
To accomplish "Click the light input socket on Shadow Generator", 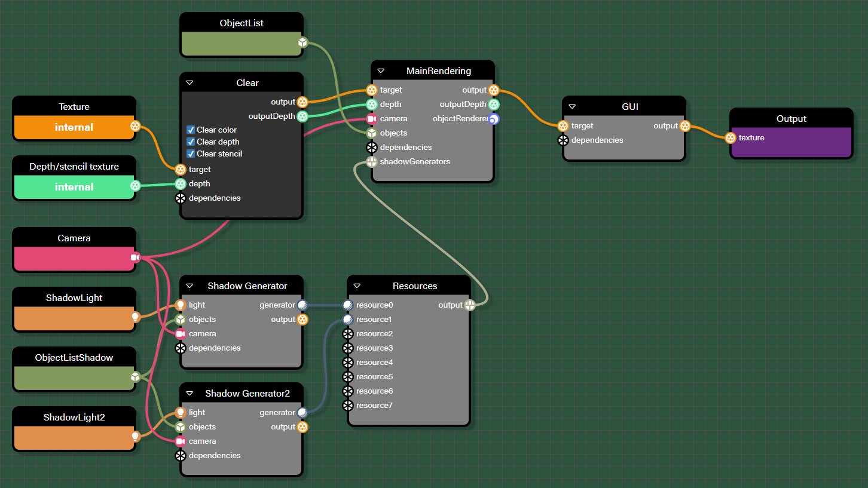I will point(181,305).
